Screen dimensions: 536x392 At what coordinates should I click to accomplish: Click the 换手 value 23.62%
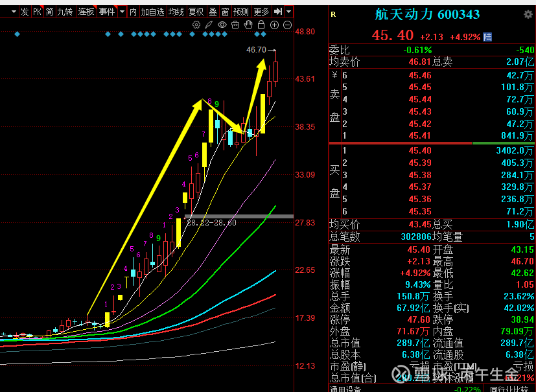[519, 296]
